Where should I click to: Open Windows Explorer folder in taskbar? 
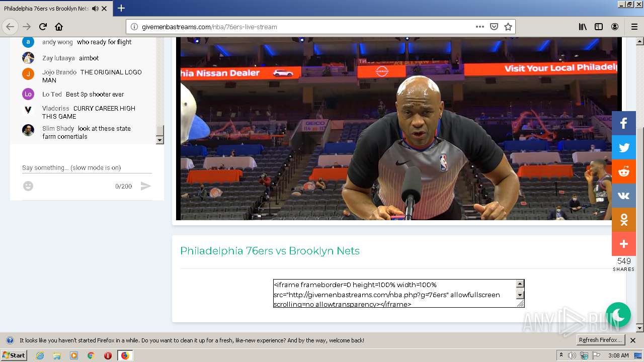(57, 355)
